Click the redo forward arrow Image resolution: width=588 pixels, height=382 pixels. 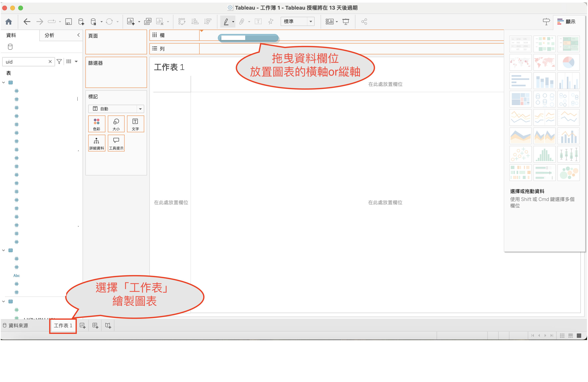point(40,22)
